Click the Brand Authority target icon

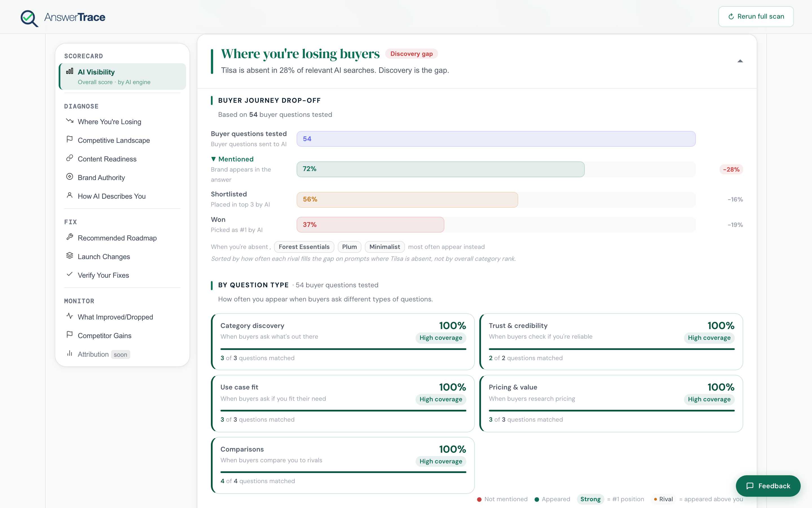(x=69, y=176)
